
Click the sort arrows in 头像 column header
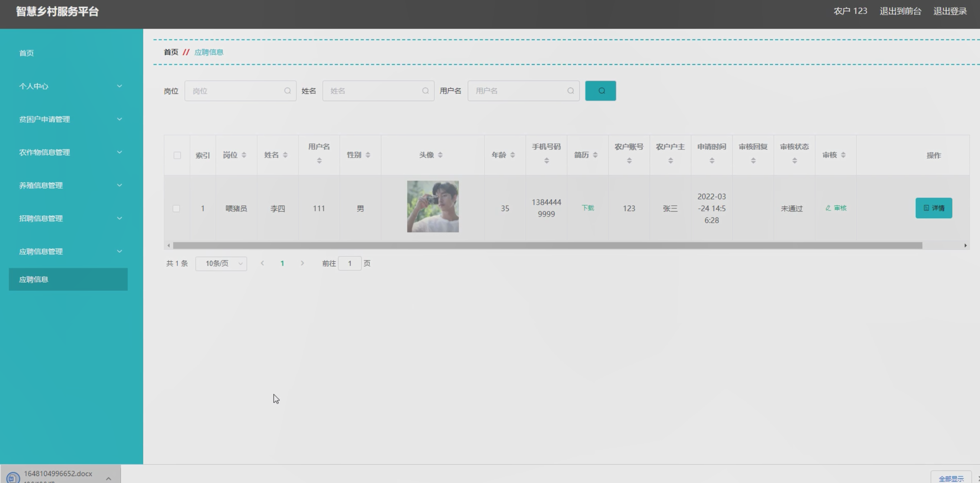point(440,155)
